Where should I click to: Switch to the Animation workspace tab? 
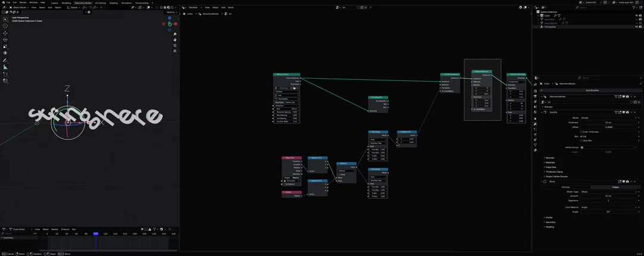click(x=126, y=3)
